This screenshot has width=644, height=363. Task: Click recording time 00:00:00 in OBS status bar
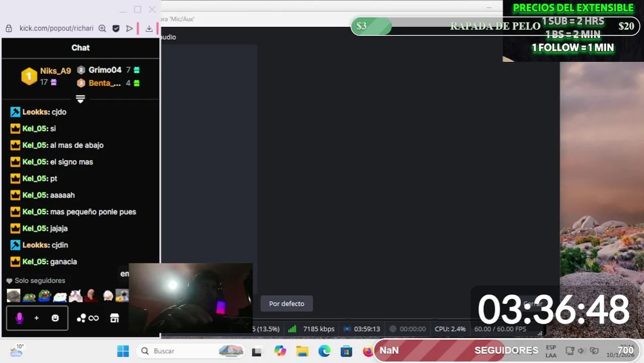tap(413, 329)
